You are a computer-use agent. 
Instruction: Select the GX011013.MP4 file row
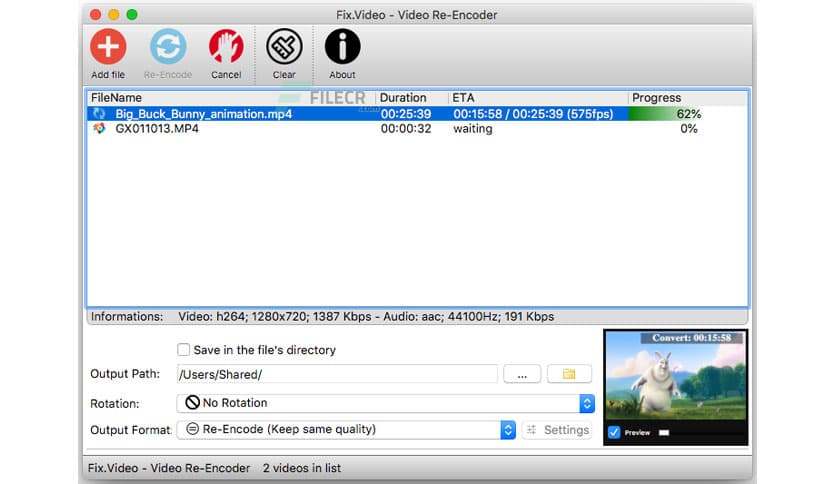click(417, 128)
